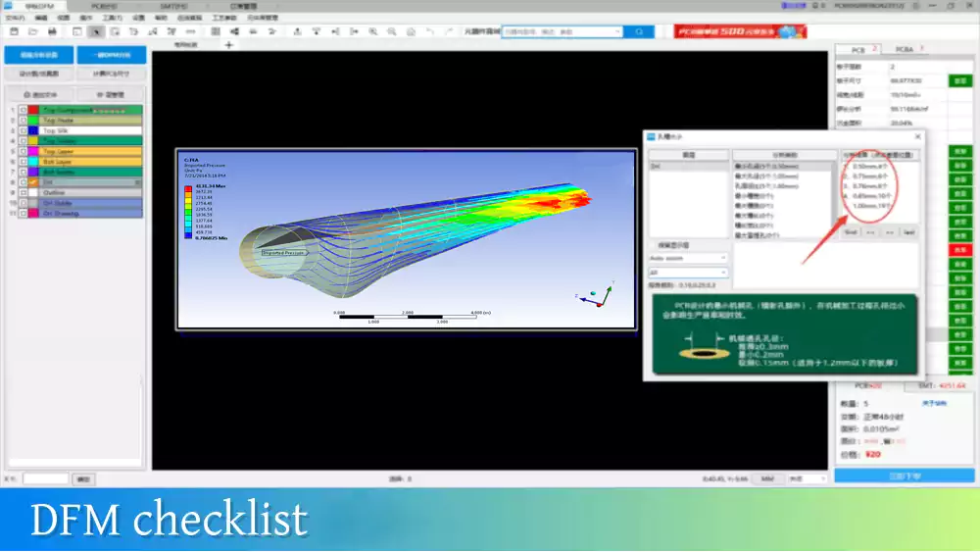Click the right blue DFM analysis button above the layer list
Viewport: 980px width, 552px height.
(x=112, y=55)
